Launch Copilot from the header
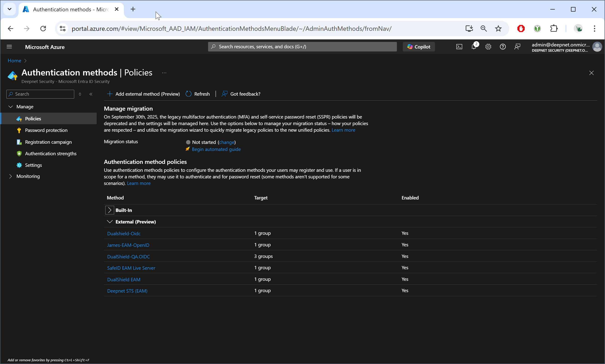Viewport: 605px width, 364px height. (x=419, y=47)
